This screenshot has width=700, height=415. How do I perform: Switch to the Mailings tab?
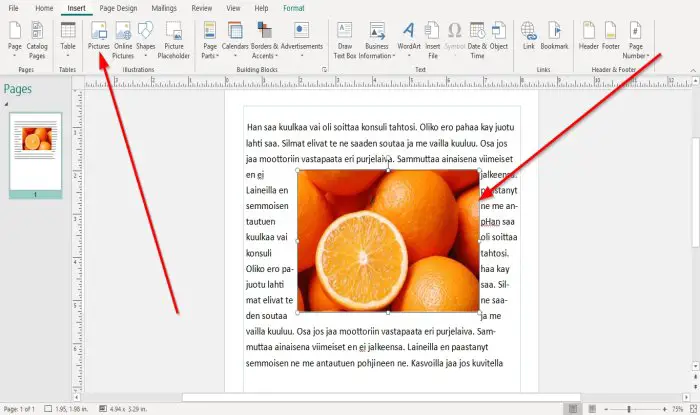[164, 8]
